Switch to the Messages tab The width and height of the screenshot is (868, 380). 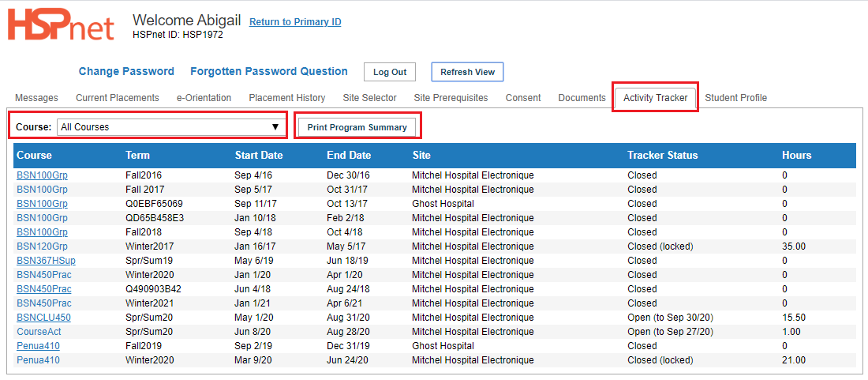point(36,98)
